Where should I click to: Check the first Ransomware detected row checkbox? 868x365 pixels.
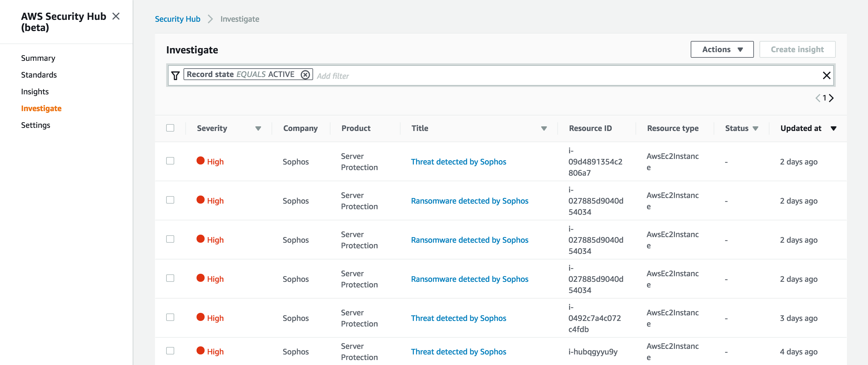(x=170, y=200)
